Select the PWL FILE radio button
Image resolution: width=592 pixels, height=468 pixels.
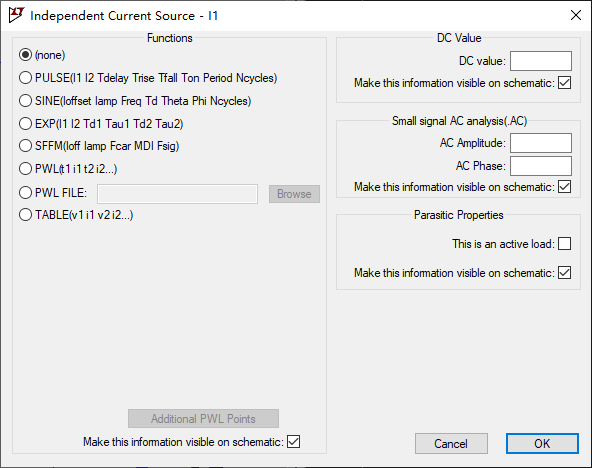[x=25, y=193]
